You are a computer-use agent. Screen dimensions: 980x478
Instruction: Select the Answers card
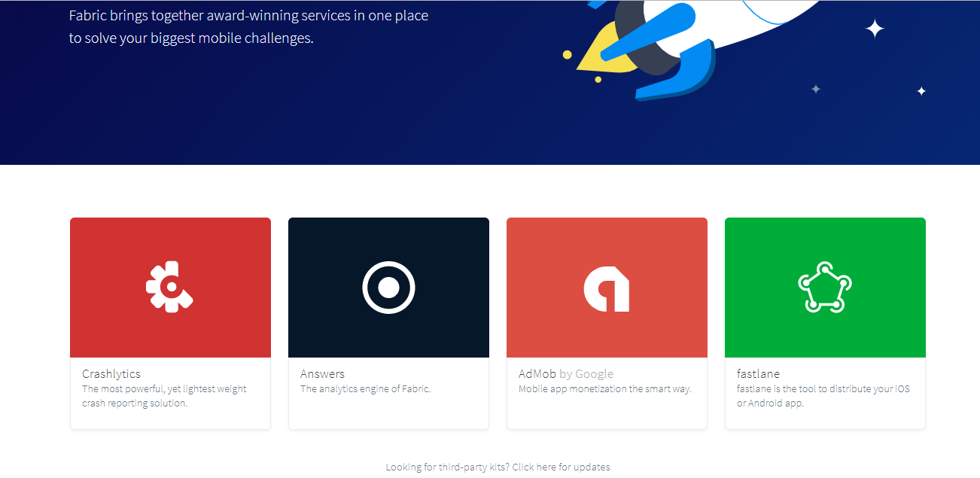(x=388, y=323)
